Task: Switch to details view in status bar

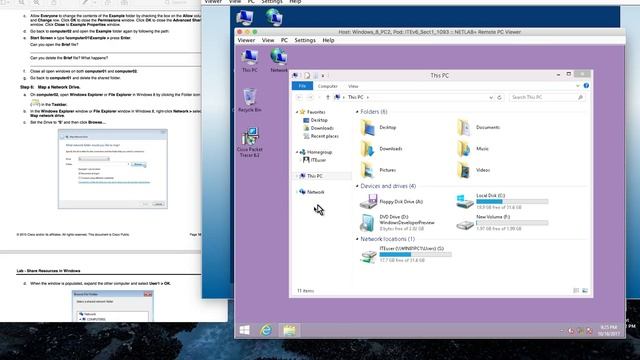Action: click(x=576, y=291)
